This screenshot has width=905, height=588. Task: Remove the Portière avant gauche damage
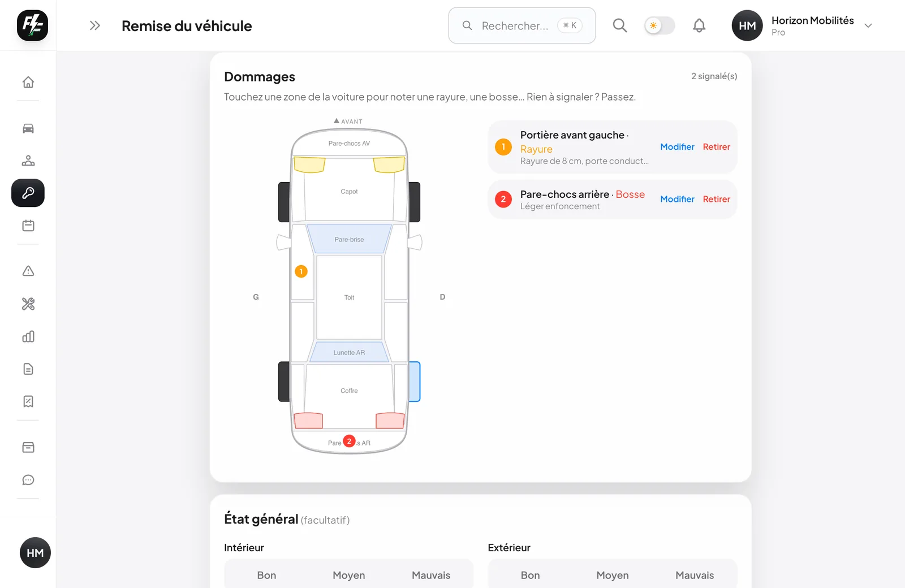pos(717,147)
